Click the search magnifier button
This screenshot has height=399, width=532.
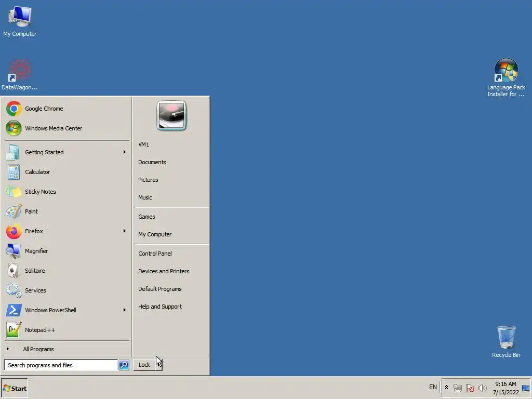[x=124, y=365]
